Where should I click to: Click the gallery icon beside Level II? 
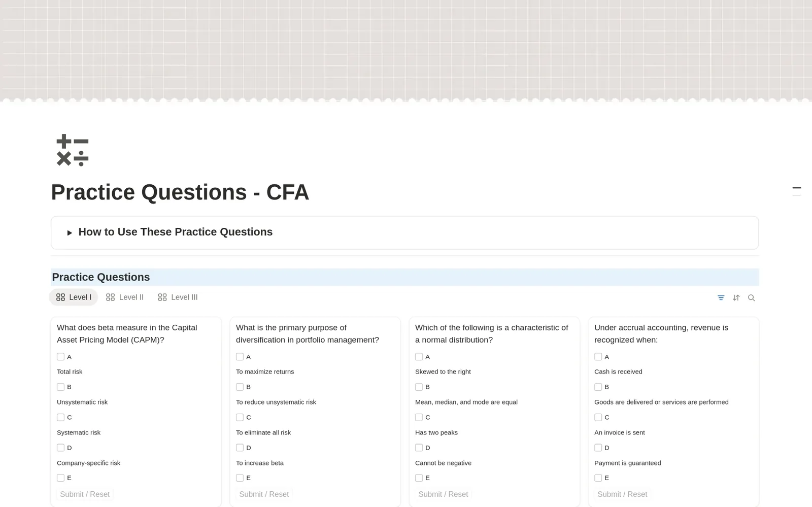coord(110,297)
